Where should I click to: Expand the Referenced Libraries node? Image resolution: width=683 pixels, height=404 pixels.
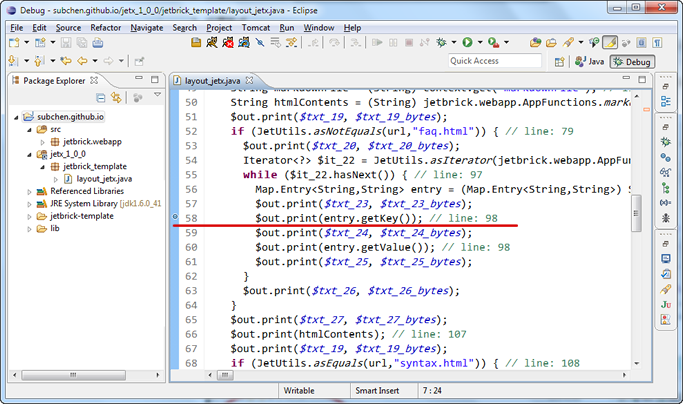tap(28, 190)
